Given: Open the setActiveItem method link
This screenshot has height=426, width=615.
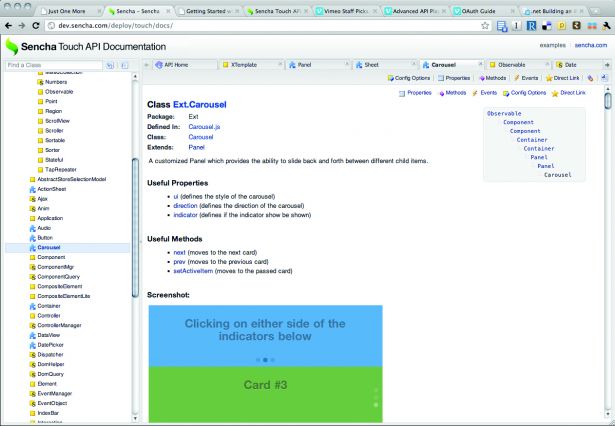Looking at the screenshot, I should tap(193, 271).
